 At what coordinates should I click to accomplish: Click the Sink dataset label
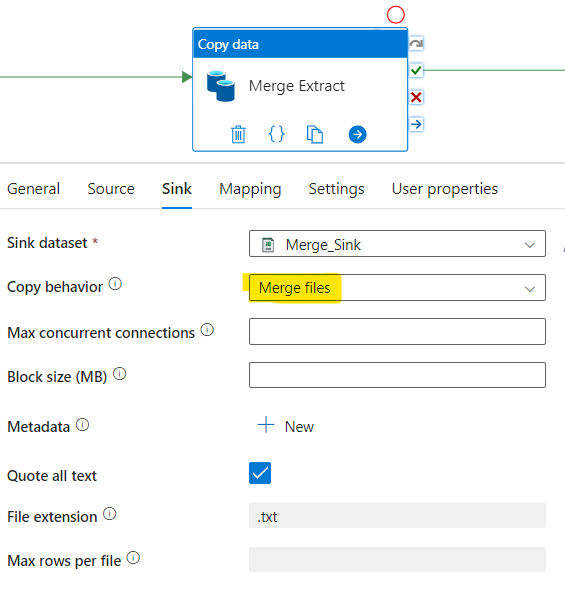47,243
